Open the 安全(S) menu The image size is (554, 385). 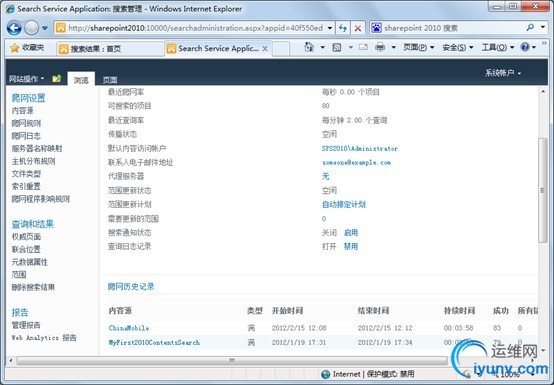point(458,47)
